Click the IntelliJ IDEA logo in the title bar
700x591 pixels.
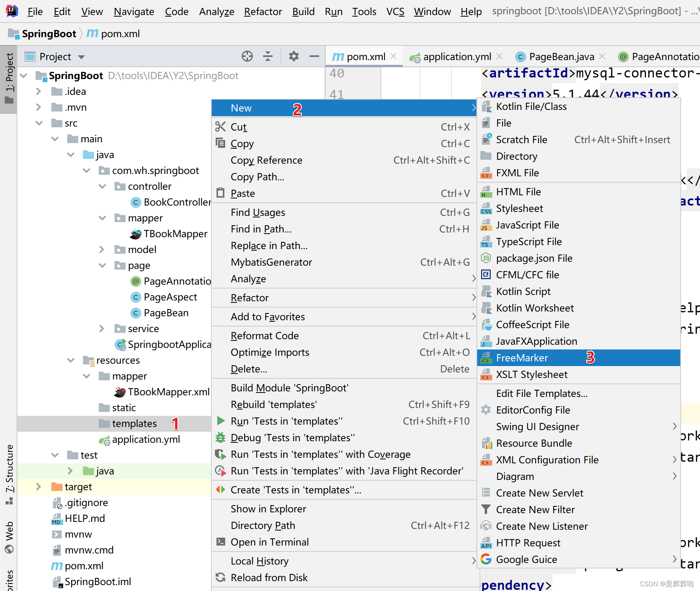click(11, 11)
